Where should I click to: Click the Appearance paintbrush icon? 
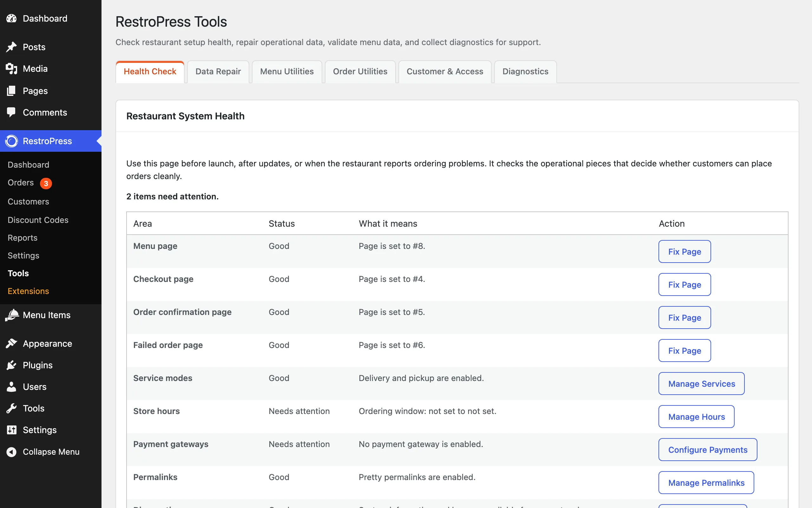tap(11, 343)
